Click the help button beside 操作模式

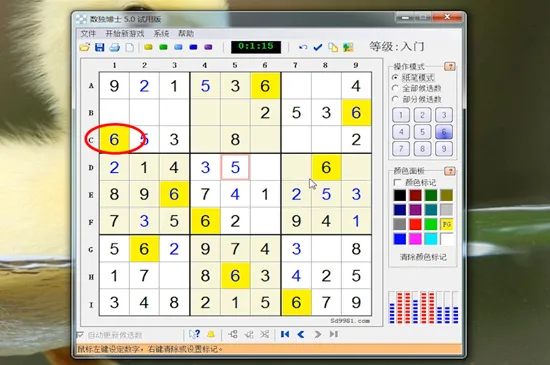coord(450,66)
